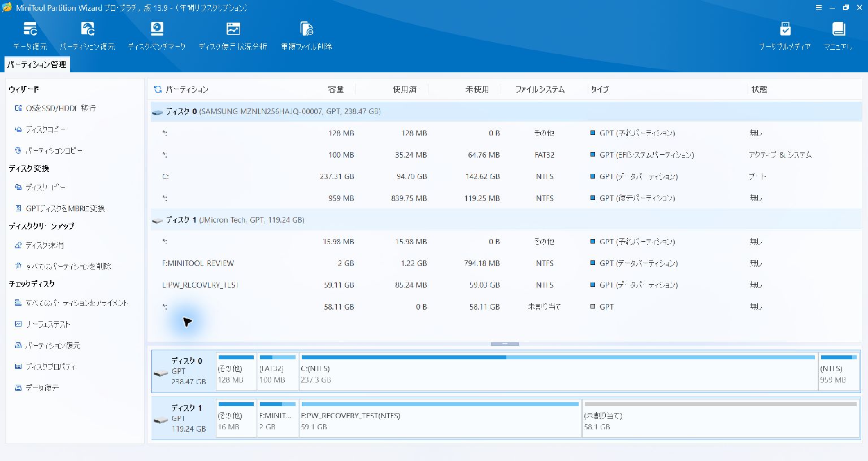Choose すべてのパーティションをアライメント in the sidebar

click(72, 303)
